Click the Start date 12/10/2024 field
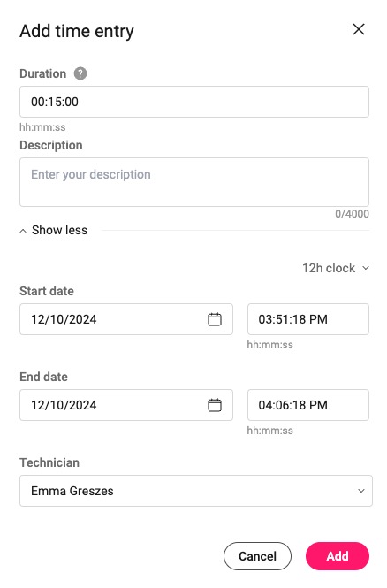The image size is (387, 588). pos(126,319)
